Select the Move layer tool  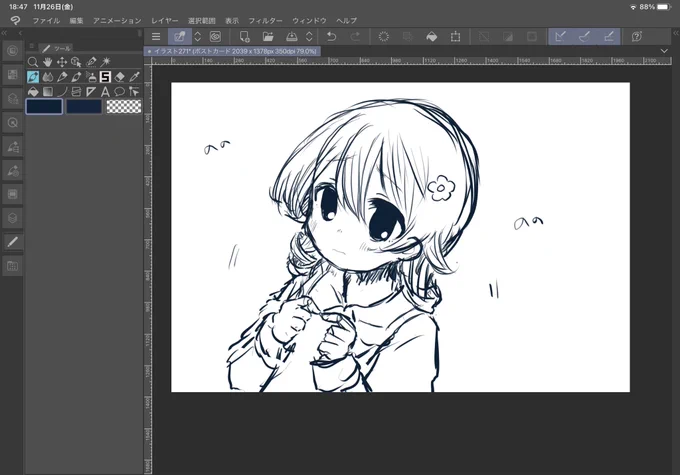62,62
